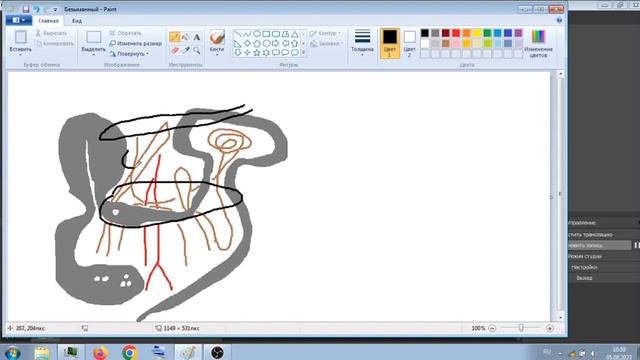Image resolution: width=640 pixels, height=360 pixels.
Task: Open the Fill (Заливка) dropdown
Action: (x=326, y=43)
